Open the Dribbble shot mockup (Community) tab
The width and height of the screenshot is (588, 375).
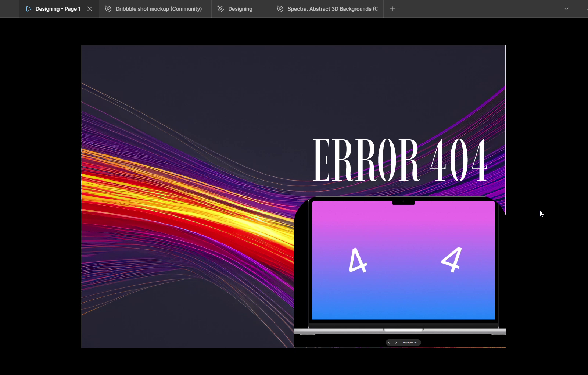(x=155, y=9)
